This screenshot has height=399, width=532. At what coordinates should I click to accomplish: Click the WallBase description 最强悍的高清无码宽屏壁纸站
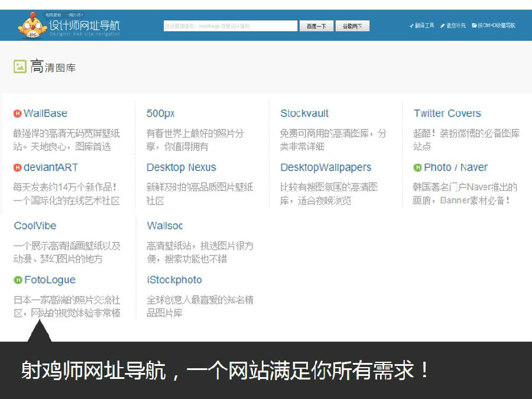[66, 140]
